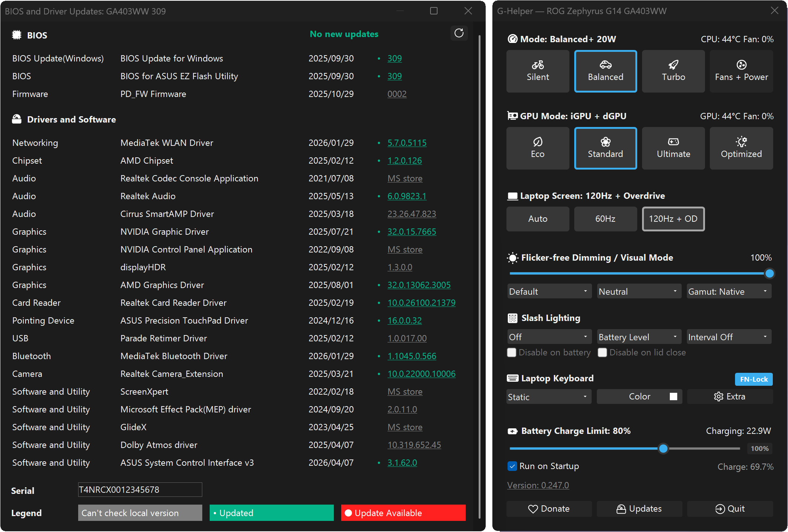This screenshot has width=788, height=532.
Task: Enable Disable on battery checkbox
Action: (x=512, y=352)
